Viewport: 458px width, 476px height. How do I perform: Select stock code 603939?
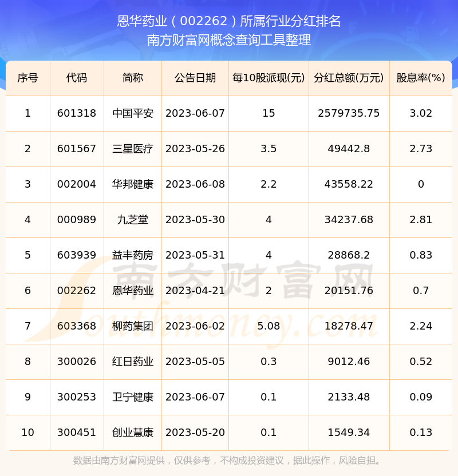tap(77, 255)
